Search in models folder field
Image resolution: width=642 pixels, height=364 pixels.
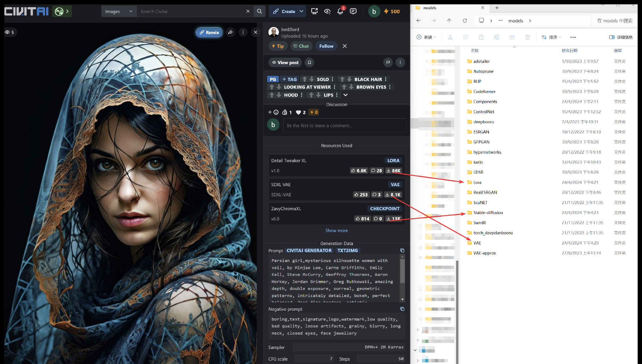tap(615, 21)
